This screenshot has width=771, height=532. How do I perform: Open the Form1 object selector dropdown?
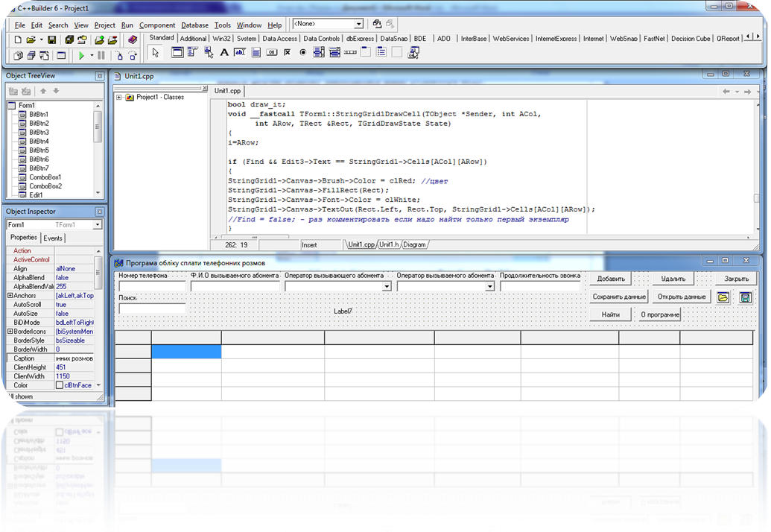98,225
